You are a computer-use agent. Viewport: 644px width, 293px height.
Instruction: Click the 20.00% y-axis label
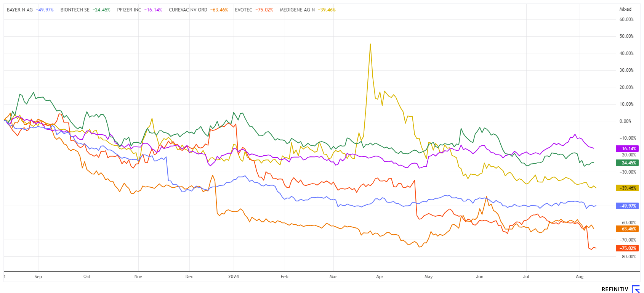coord(626,87)
